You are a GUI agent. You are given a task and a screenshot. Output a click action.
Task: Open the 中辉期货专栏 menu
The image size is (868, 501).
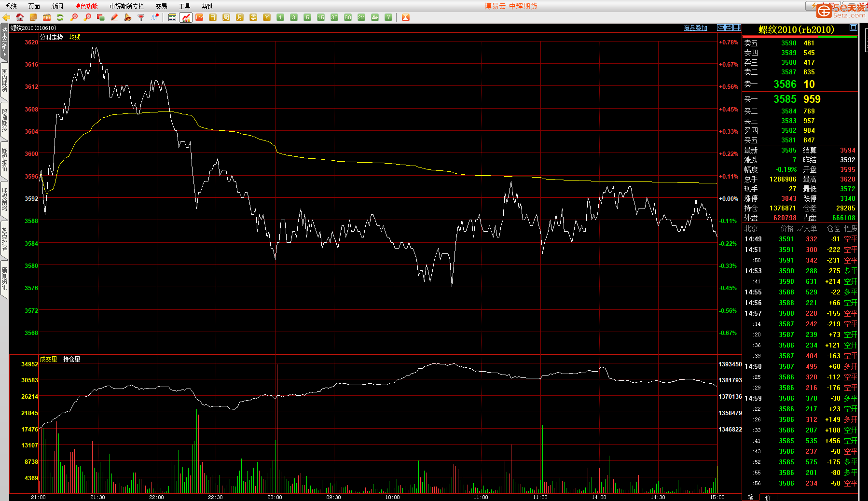tap(126, 6)
